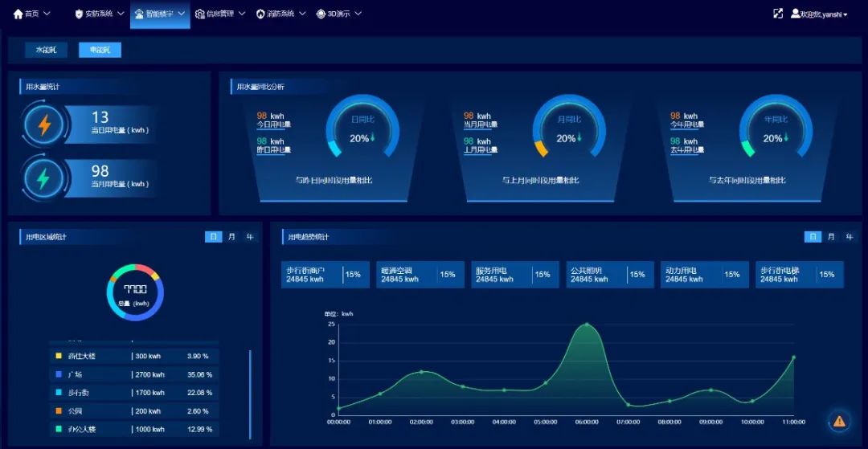The image size is (868, 449).
Task: Click the 月同比 green down arrow
Action: (x=579, y=137)
